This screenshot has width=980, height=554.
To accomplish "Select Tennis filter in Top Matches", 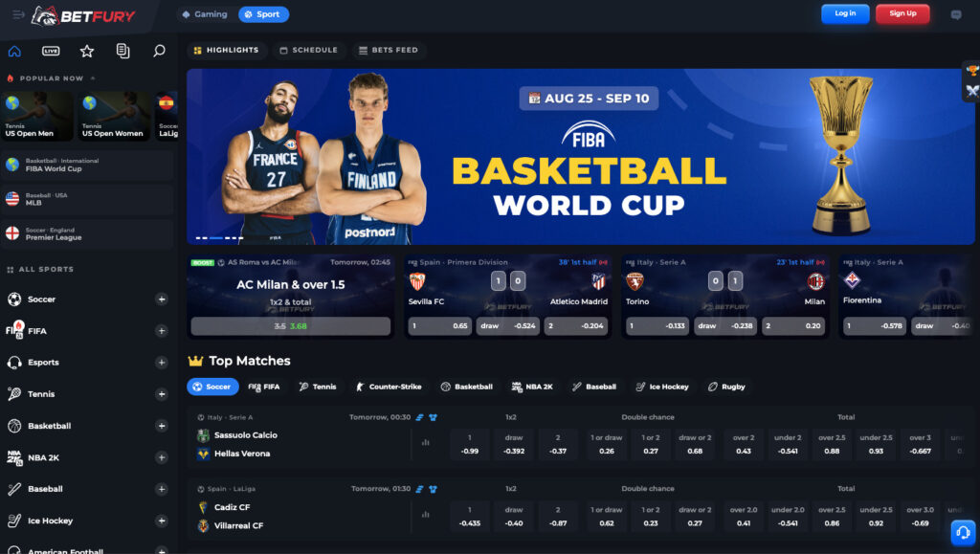I will [x=318, y=388].
